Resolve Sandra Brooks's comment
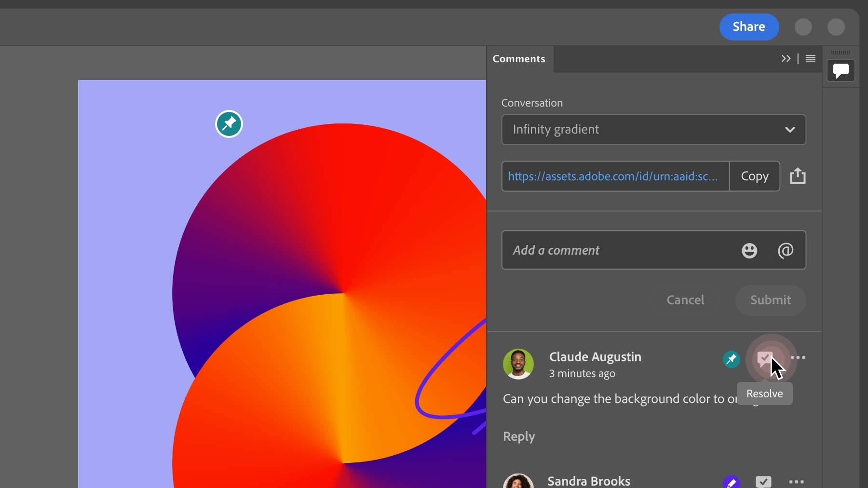Viewport: 868px width, 488px height. click(x=763, y=481)
